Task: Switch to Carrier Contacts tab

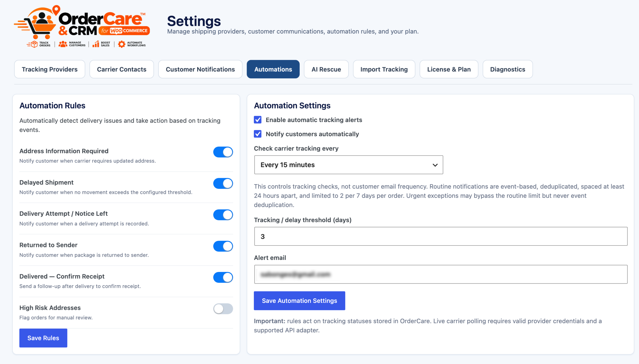Action: tap(122, 69)
